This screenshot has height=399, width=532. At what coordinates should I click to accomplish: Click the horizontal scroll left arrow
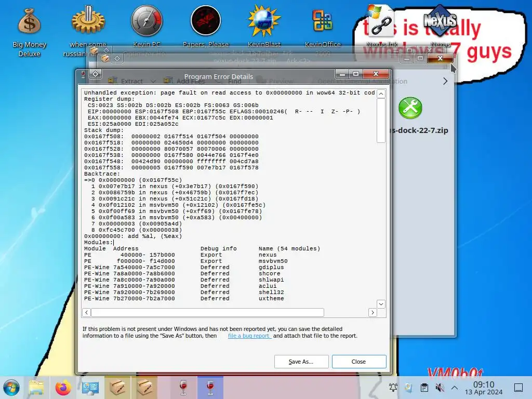(87, 312)
